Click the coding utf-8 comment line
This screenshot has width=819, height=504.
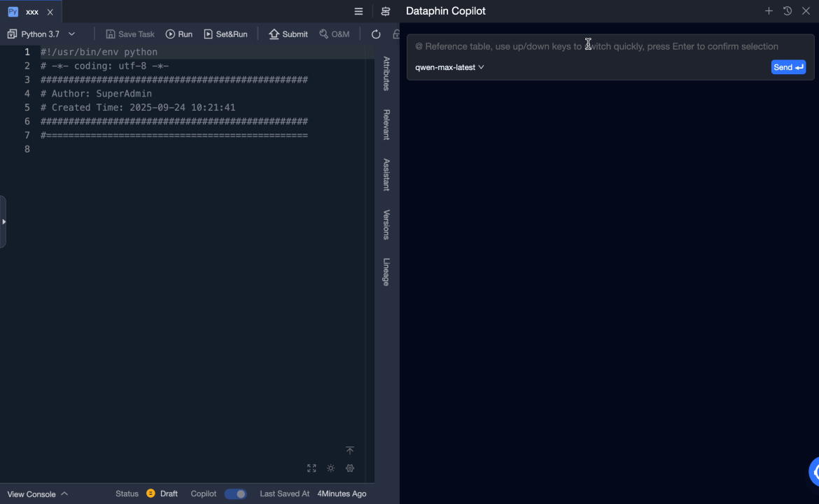(104, 66)
